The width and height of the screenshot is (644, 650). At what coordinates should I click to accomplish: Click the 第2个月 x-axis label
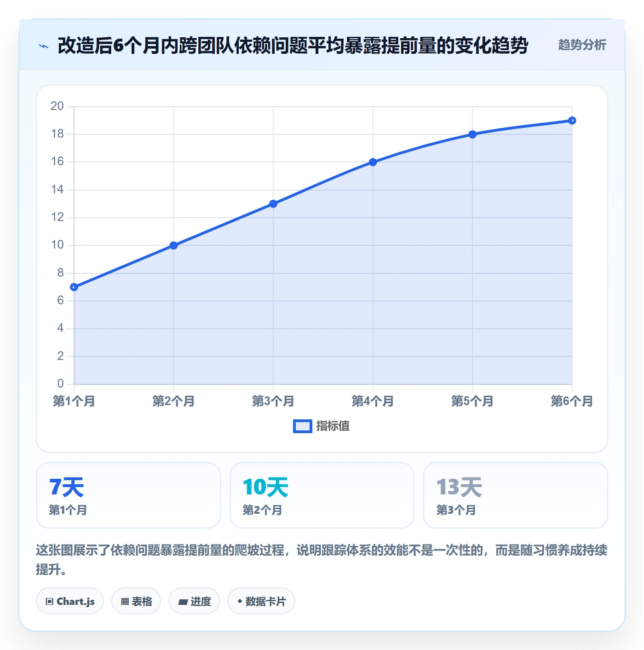[x=173, y=401]
